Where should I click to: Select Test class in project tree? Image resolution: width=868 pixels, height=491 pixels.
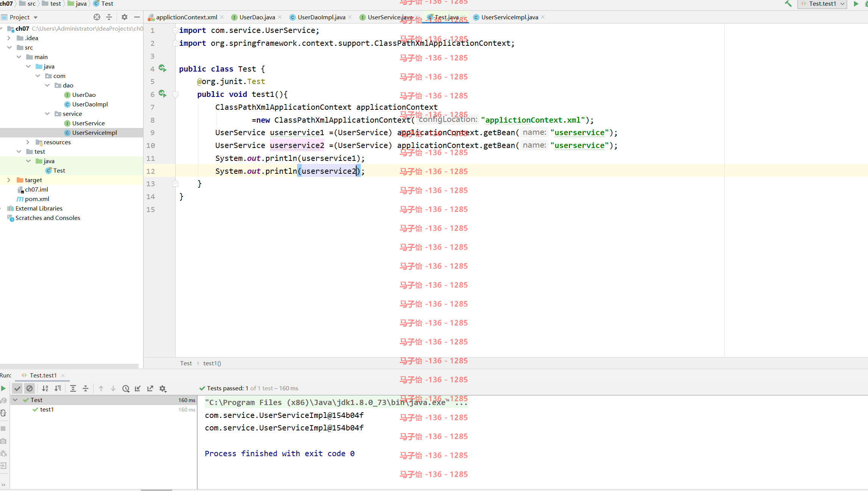click(55, 170)
